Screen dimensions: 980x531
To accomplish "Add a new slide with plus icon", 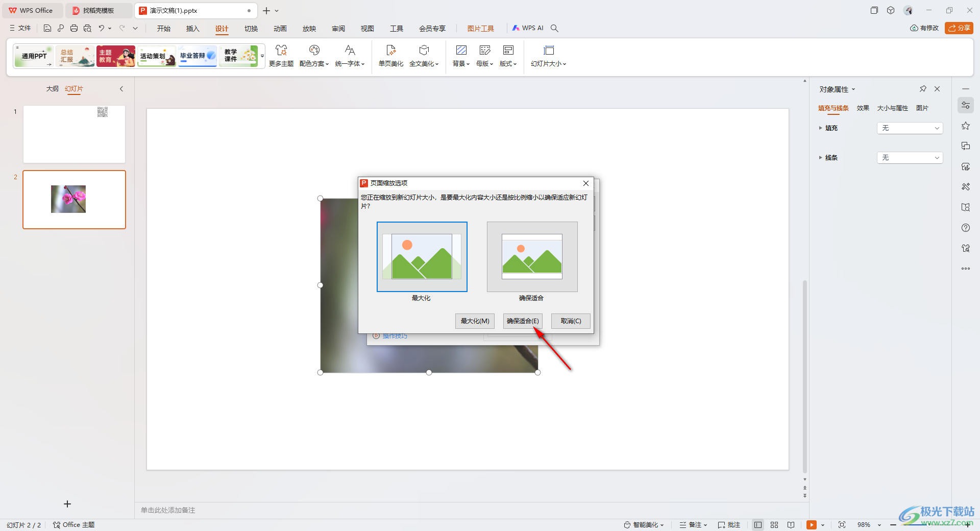I will [67, 504].
